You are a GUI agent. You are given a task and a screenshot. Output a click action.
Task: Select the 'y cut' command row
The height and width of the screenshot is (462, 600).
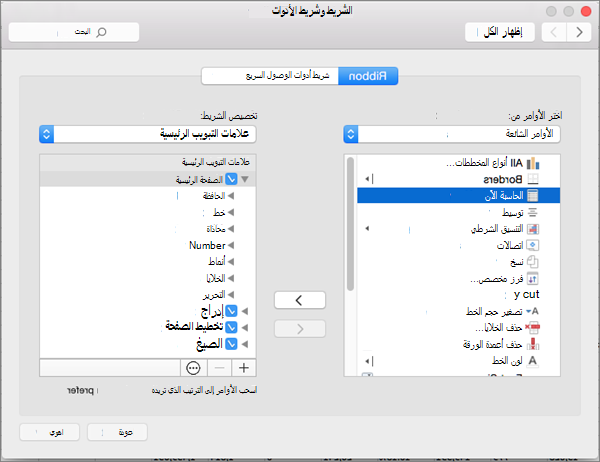coord(458,295)
